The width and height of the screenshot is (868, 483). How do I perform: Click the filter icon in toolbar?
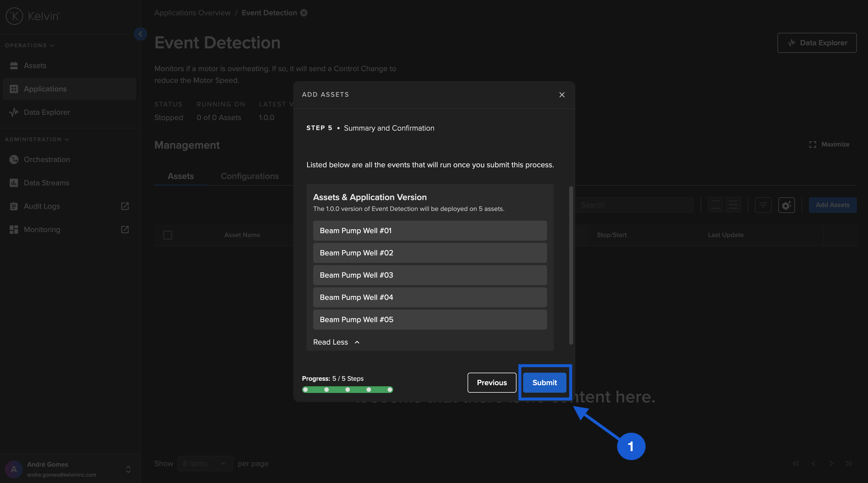pos(763,205)
